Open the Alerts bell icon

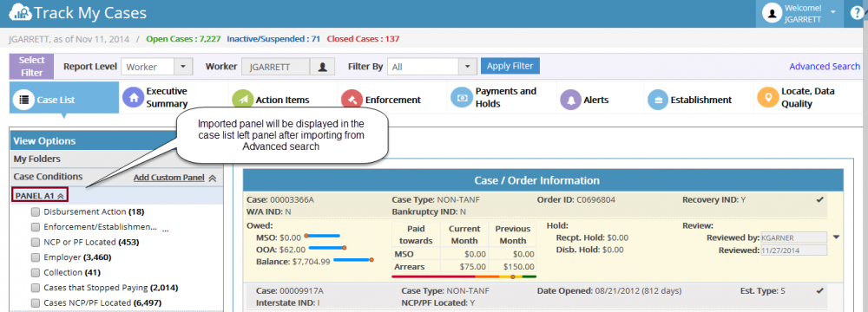pos(571,100)
